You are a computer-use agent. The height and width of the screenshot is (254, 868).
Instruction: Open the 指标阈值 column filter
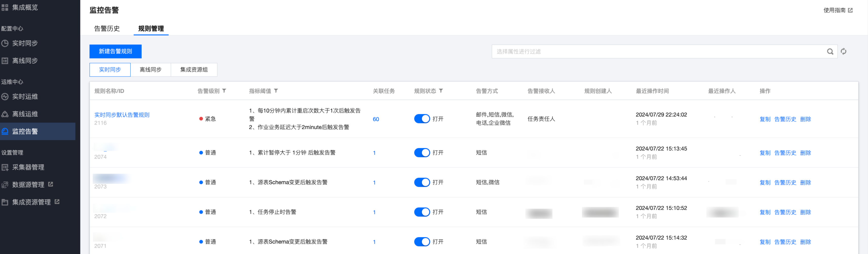tap(276, 91)
